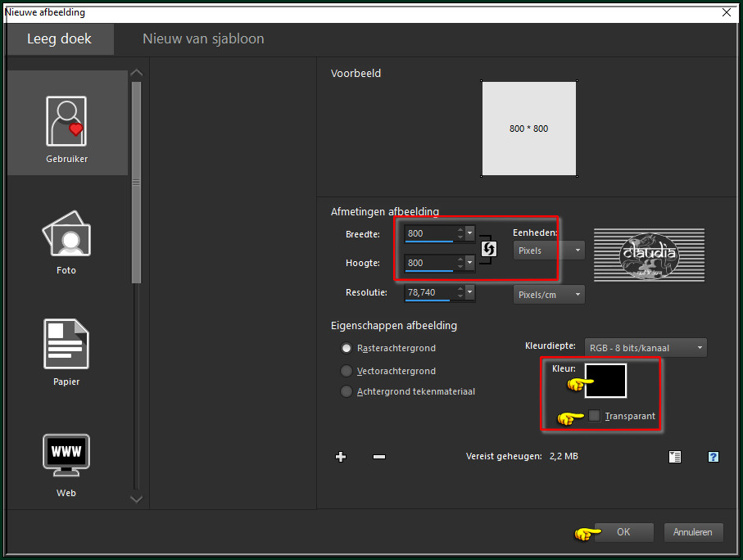Click the minus icon to remove preset
743x560 pixels.
[x=379, y=457]
